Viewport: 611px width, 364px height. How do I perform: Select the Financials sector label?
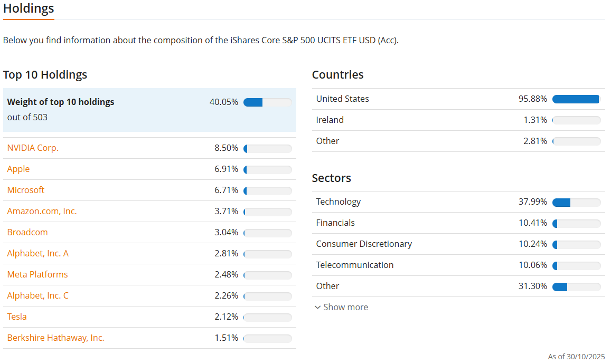pos(335,223)
